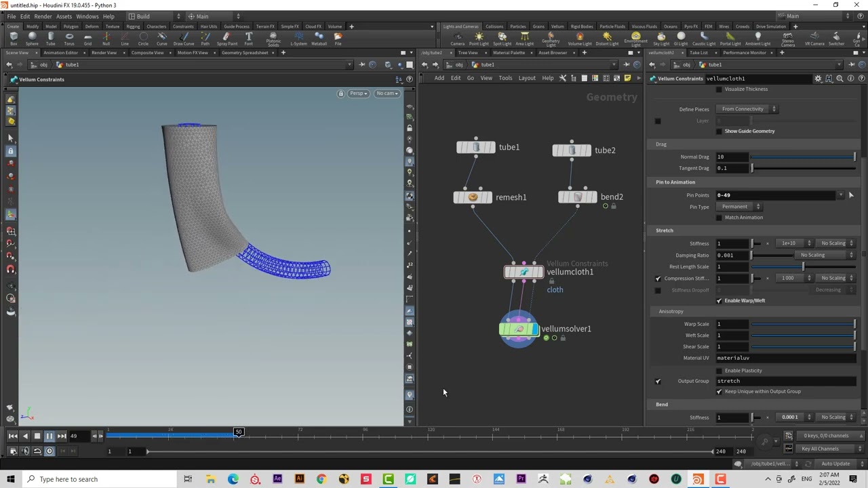Screen dimensions: 868x488
Task: Switch to Geometry Spreadsheet tab
Action: pyautogui.click(x=245, y=53)
